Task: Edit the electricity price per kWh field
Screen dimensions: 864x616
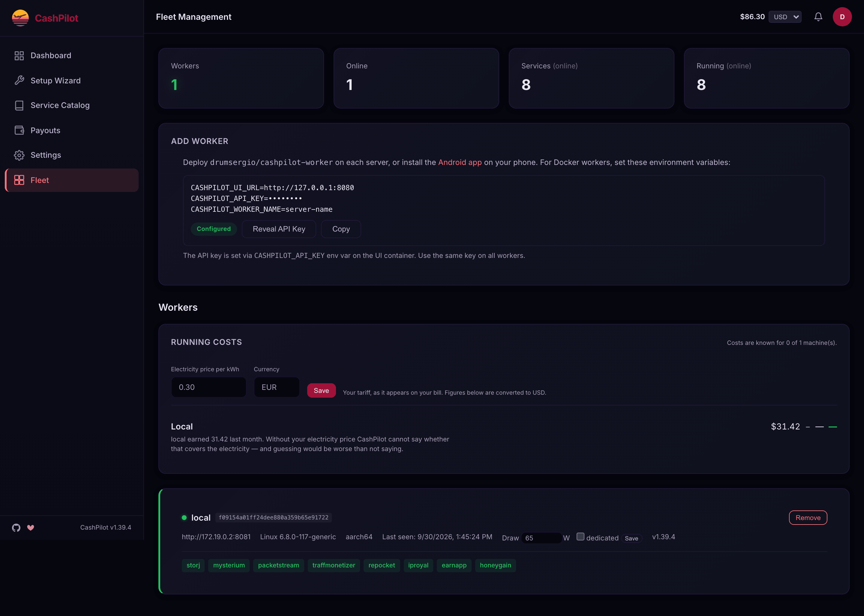Action: coord(208,387)
